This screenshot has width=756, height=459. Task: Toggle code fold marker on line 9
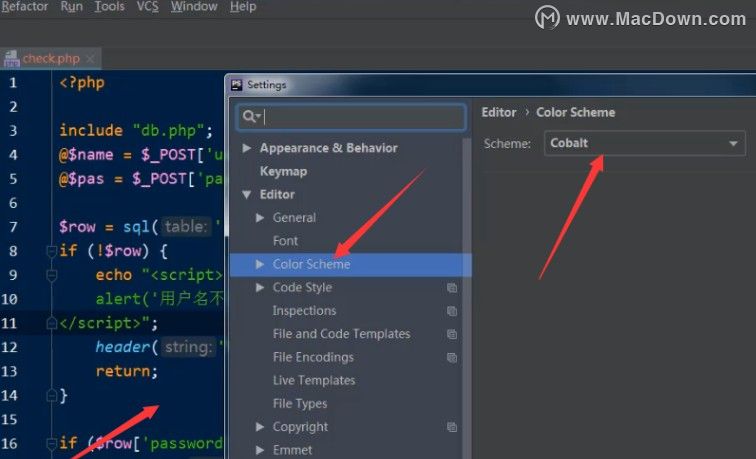click(x=52, y=275)
